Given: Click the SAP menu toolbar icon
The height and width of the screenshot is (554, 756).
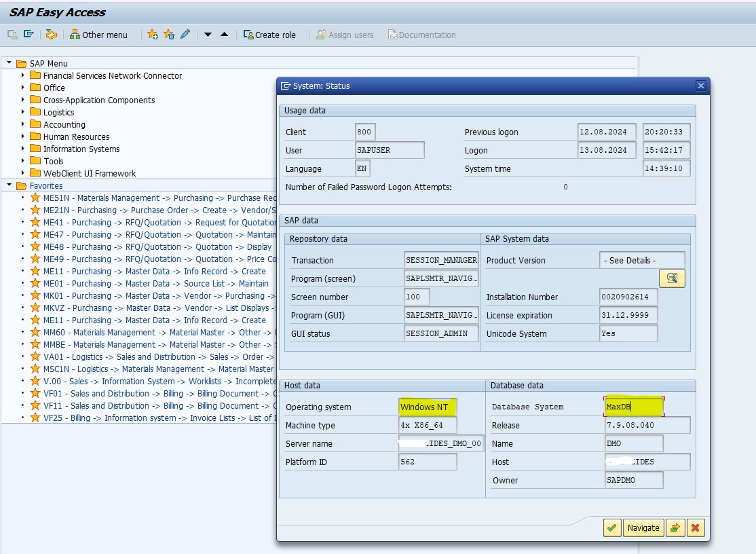Looking at the screenshot, I should (x=29, y=35).
